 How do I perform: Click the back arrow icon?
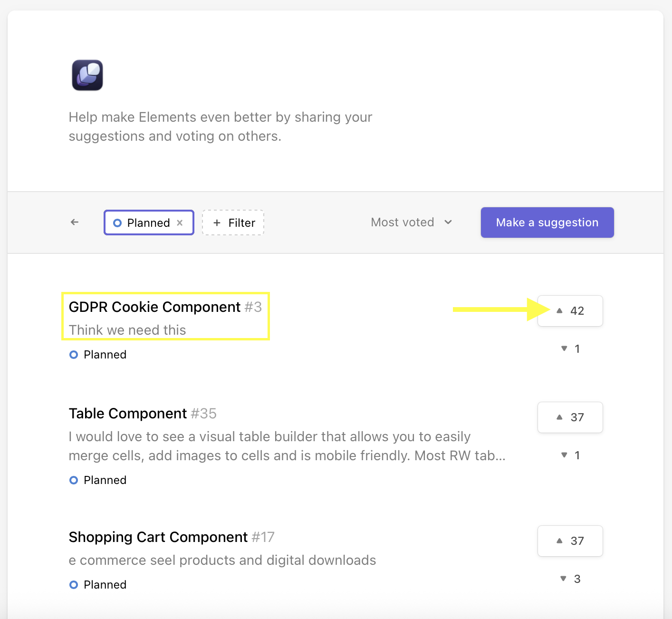(x=75, y=222)
